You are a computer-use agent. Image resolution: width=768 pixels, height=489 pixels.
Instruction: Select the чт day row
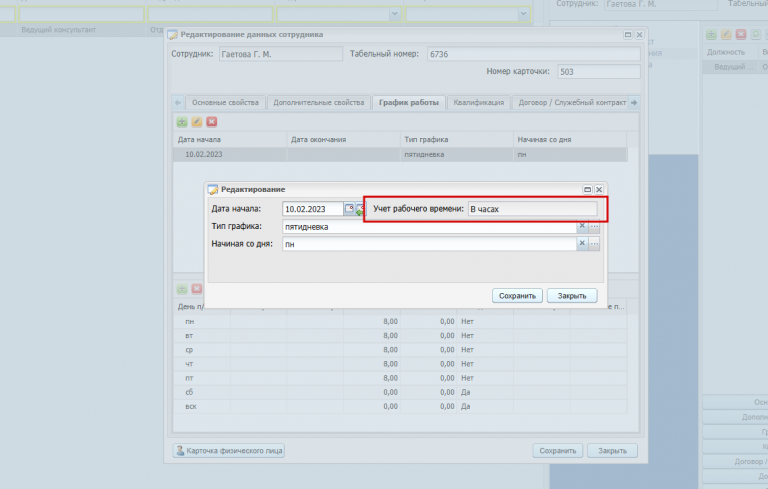pyautogui.click(x=400, y=364)
